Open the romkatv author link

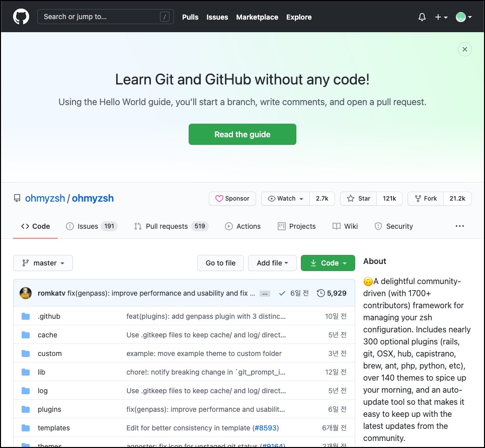pos(51,293)
